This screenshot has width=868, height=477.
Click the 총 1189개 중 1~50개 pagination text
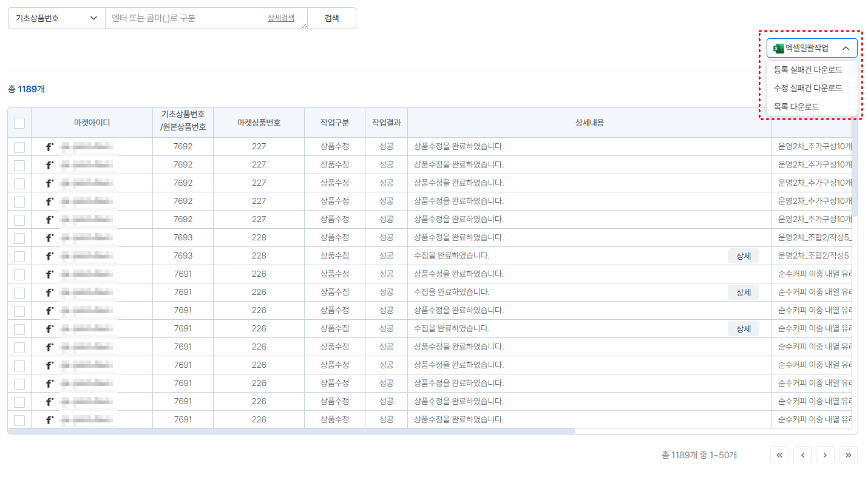coord(699,455)
